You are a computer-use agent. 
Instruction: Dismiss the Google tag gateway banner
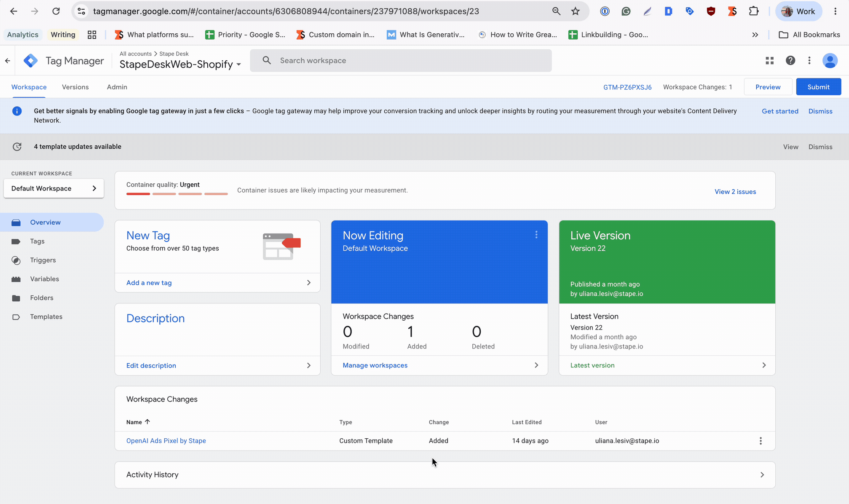(820, 111)
